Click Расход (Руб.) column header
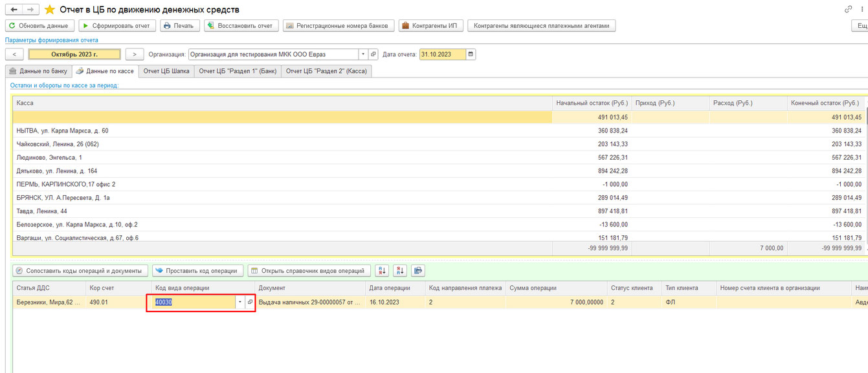This screenshot has height=373, width=868. click(x=748, y=103)
